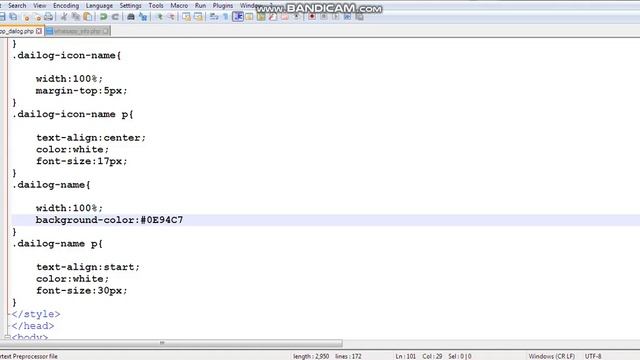Click the Preprocessor file type status text
This screenshot has height=360, width=640.
click(x=29, y=356)
